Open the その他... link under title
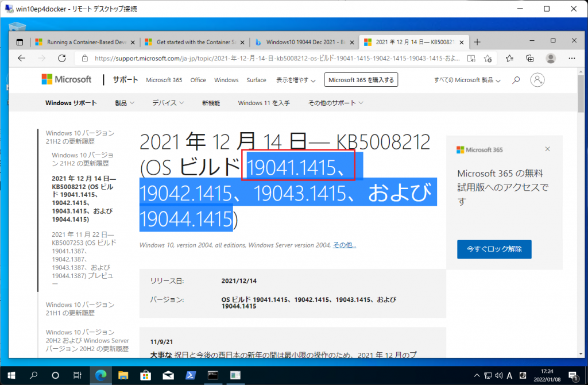Viewport: 588px width, 385px height. tap(345, 245)
